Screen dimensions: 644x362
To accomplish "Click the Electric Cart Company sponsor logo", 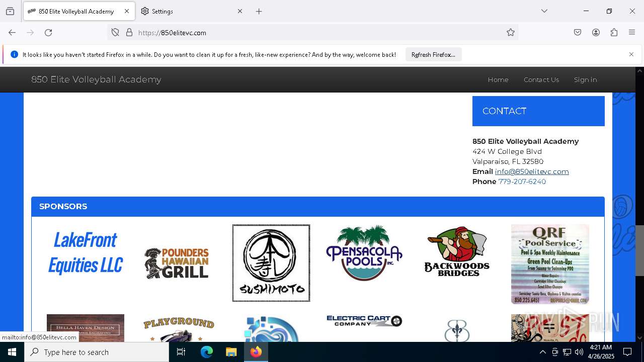I will tap(364, 321).
